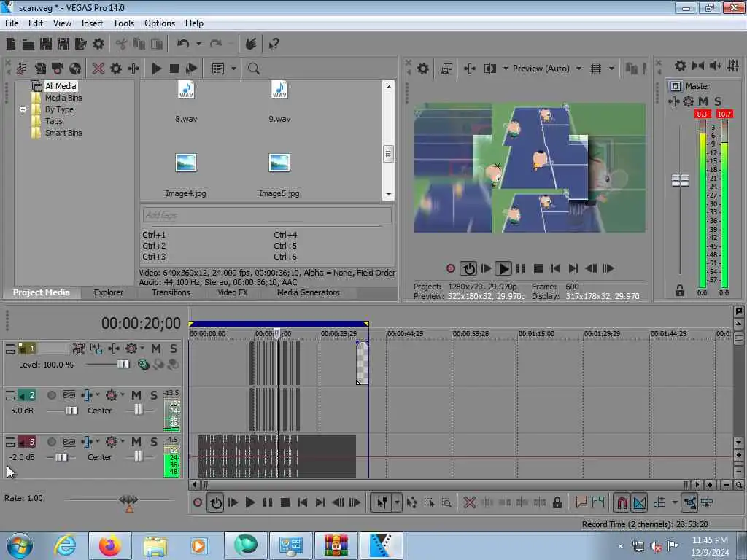
Task: Mute the Master bus
Action: point(703,101)
